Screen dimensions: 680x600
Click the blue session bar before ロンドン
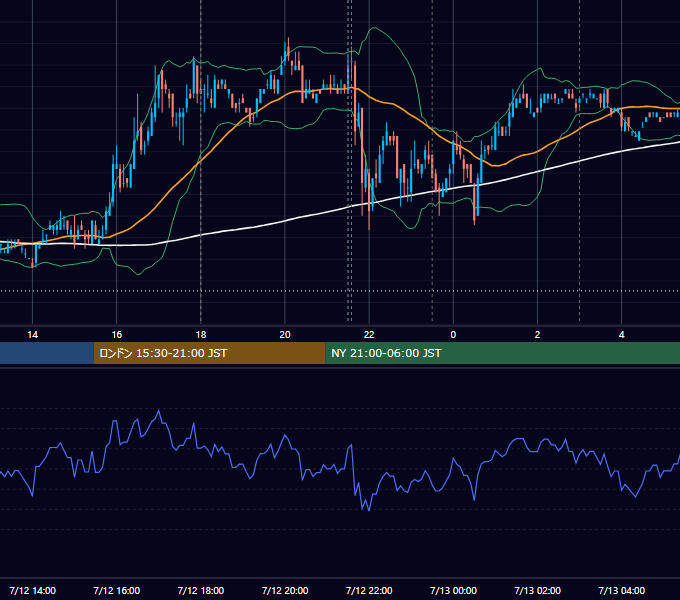[x=47, y=353]
